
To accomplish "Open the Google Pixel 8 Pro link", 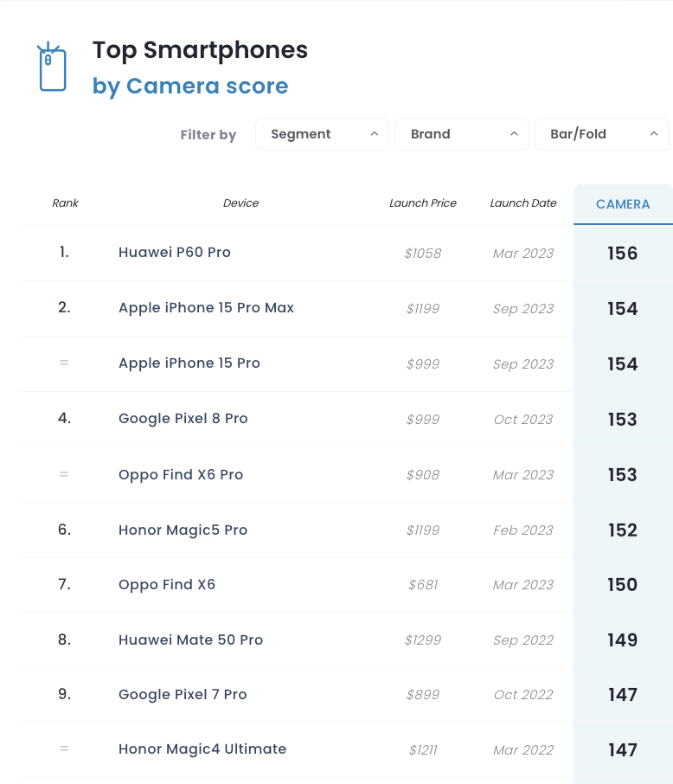I will [183, 419].
